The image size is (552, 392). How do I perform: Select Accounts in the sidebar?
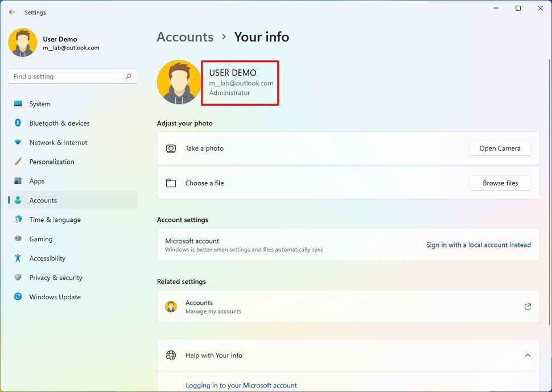43,201
